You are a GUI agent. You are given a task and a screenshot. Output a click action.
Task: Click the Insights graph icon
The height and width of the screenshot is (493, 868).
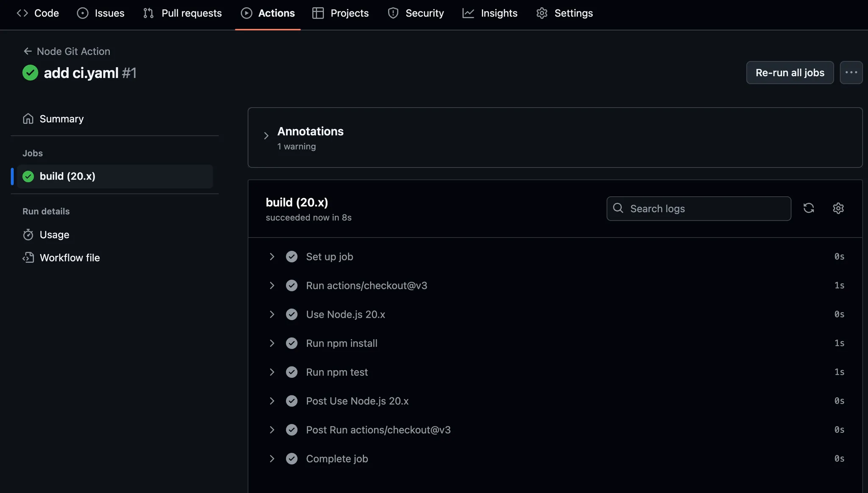pos(468,13)
